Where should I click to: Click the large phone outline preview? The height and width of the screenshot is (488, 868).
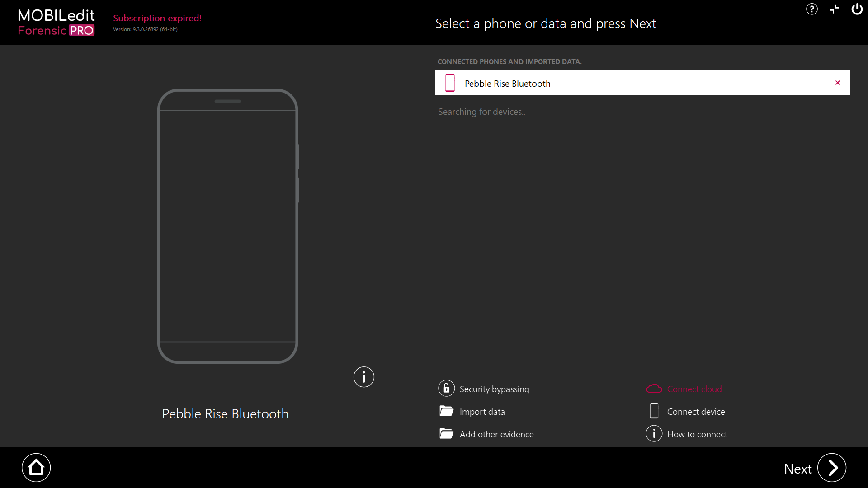pos(227,226)
